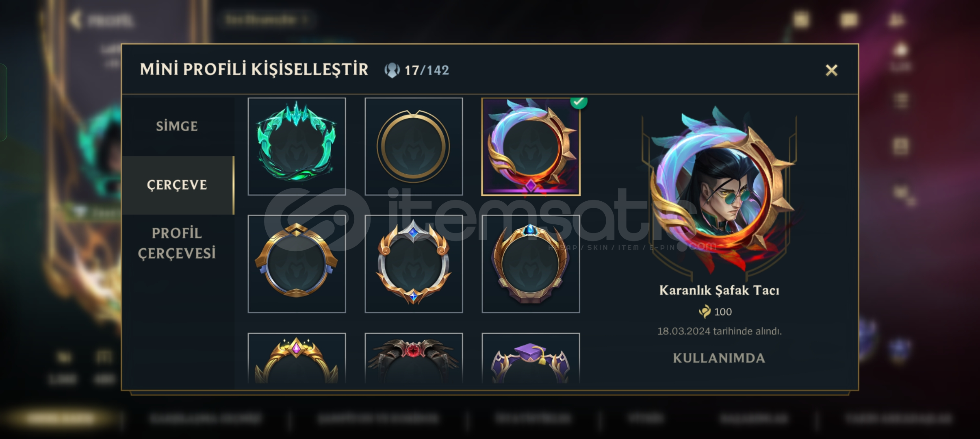The image size is (980, 439).
Task: Pick the gold and blue-gray rimmed frame
Action: coord(297,264)
